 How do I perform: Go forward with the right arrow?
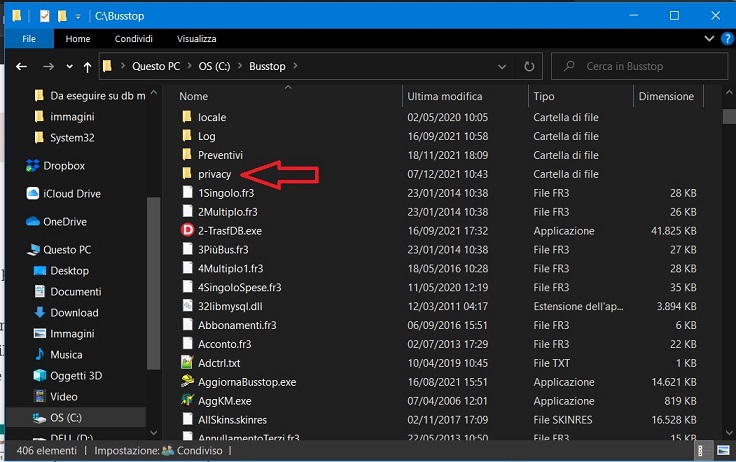point(48,67)
